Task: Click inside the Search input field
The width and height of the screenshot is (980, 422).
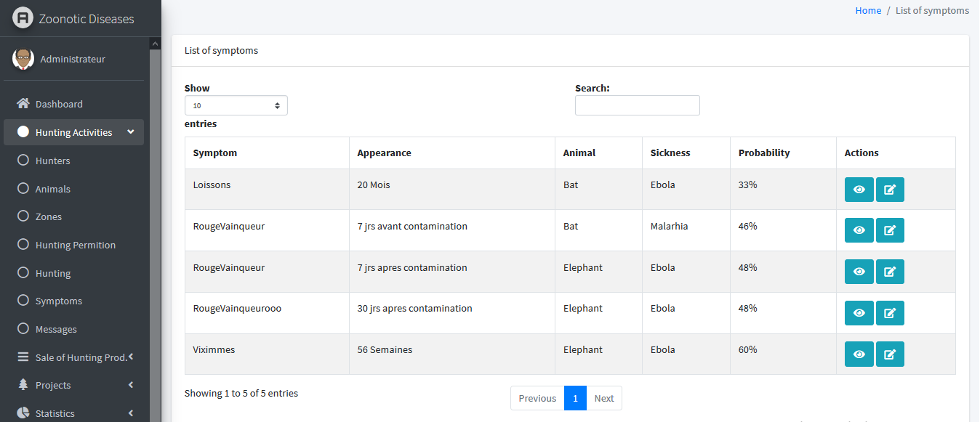Action: 637,105
